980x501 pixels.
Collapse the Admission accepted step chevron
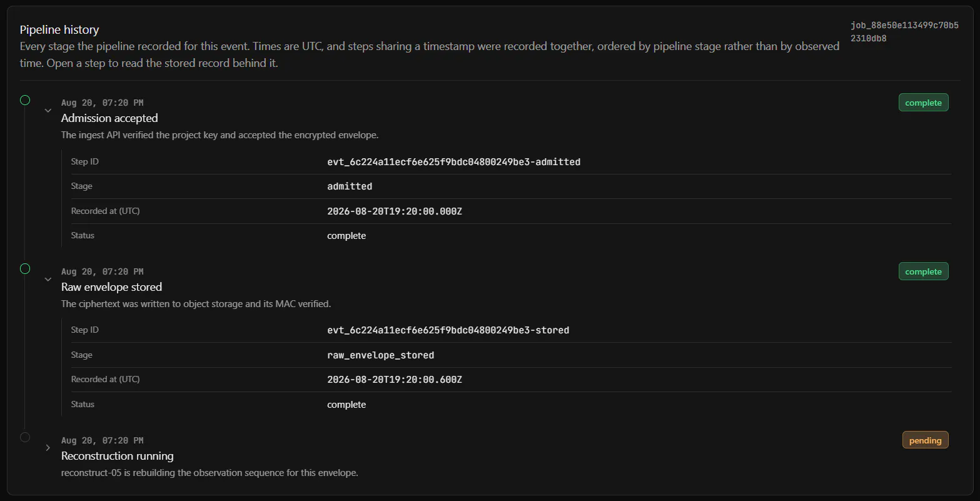pyautogui.click(x=48, y=111)
